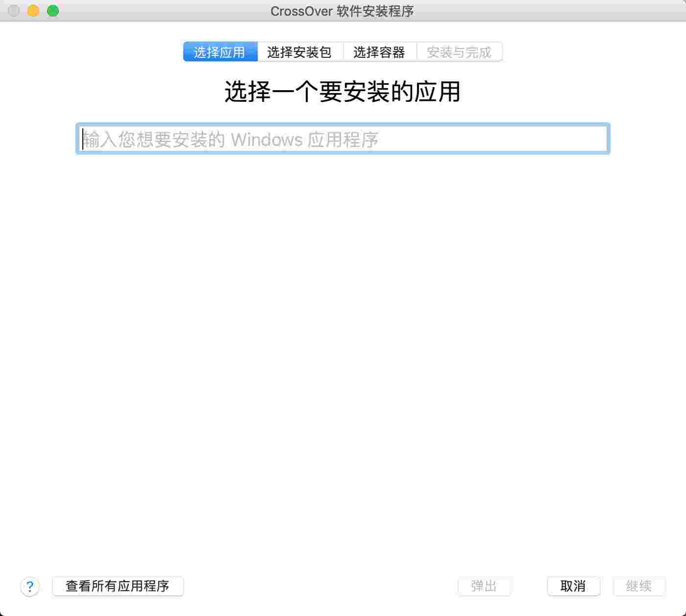The width and height of the screenshot is (686, 616).
Task: Click the 查看所有应用程序 button
Action: tap(118, 586)
